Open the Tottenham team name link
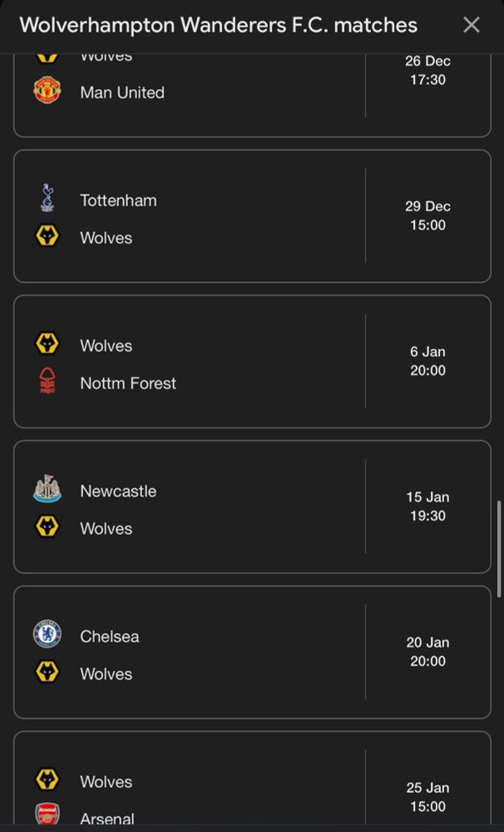This screenshot has height=832, width=504. pyautogui.click(x=118, y=201)
